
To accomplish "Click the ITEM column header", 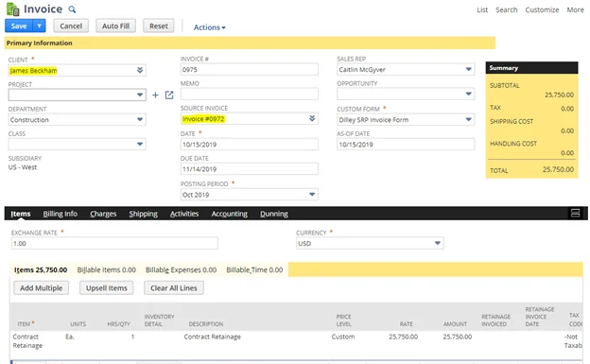I will click(x=26, y=323).
